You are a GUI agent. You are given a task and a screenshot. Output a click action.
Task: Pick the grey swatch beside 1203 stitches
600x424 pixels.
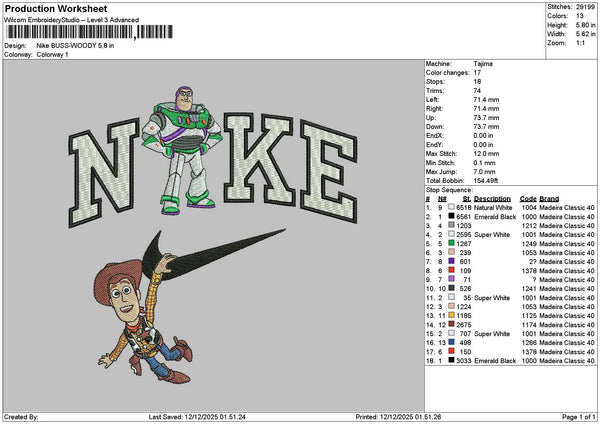[452, 225]
